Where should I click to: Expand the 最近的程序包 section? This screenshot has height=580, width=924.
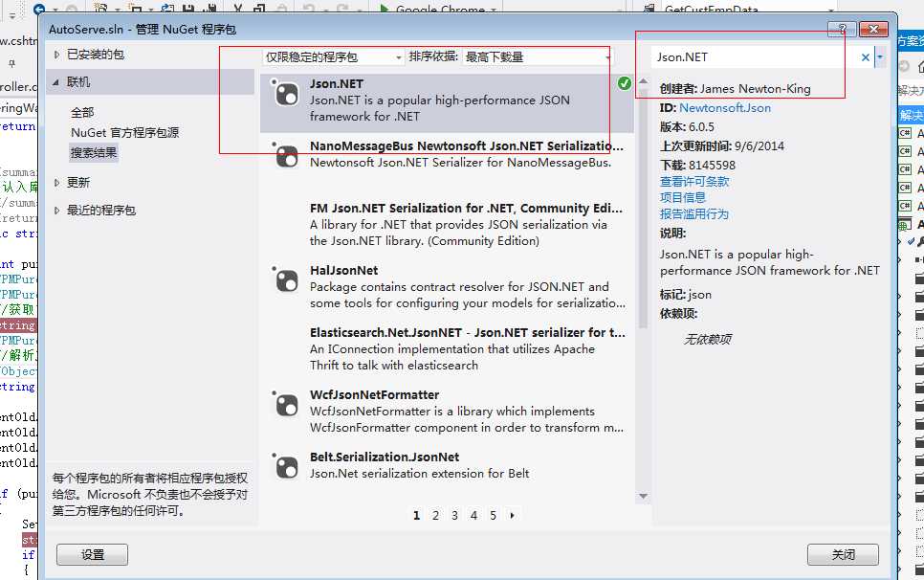pos(56,211)
